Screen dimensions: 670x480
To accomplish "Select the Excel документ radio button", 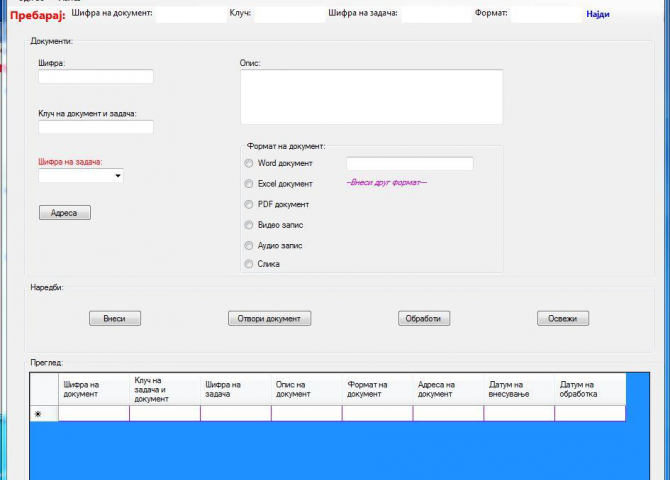I will (250, 184).
